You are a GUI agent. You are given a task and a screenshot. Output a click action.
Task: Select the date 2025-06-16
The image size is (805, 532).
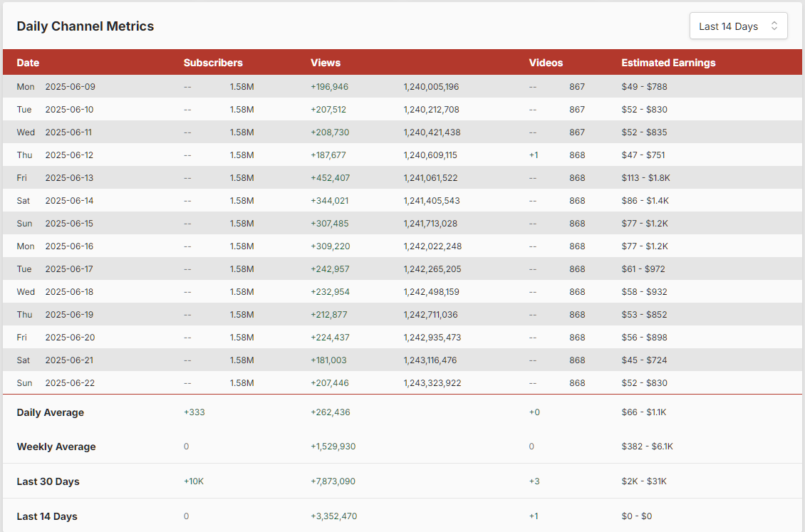coord(69,246)
